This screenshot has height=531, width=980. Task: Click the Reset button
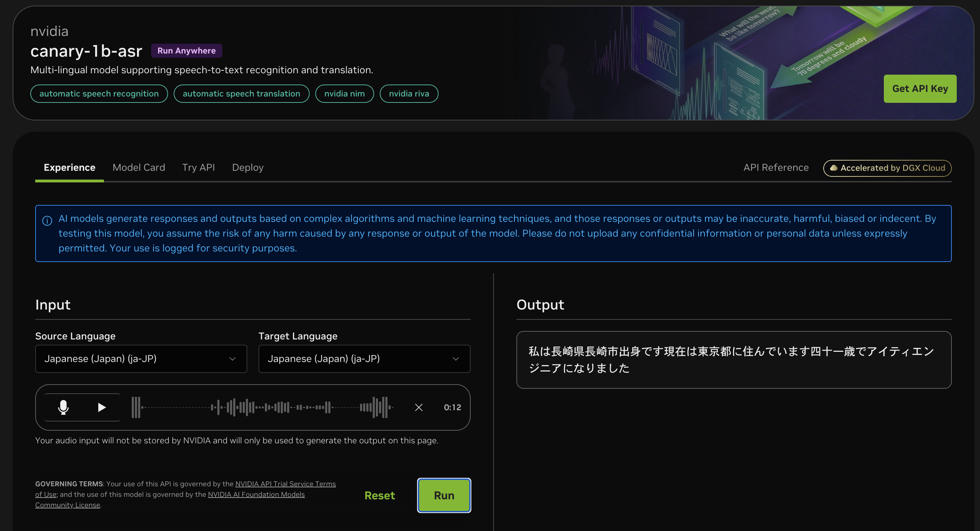(379, 495)
